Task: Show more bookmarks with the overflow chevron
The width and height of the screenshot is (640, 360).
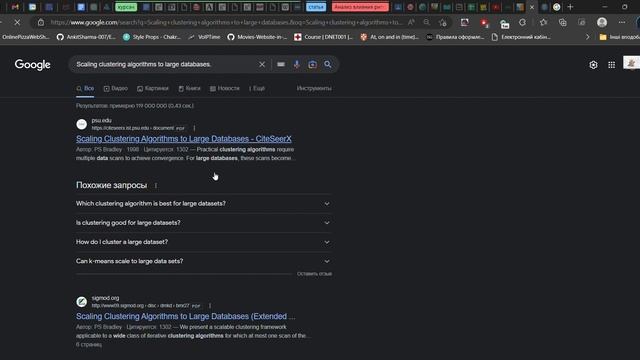Action: 587,37
